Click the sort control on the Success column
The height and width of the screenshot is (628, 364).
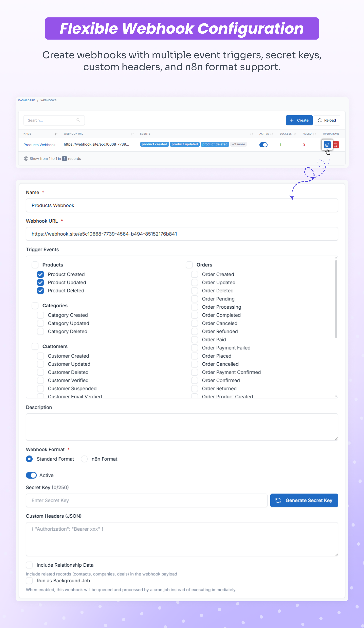[295, 134]
